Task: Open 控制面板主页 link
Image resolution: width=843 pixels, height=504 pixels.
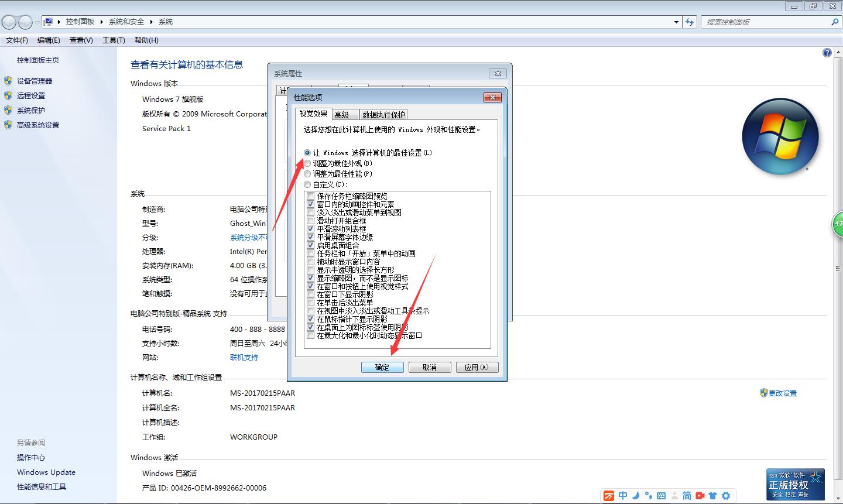Action: 38,60
